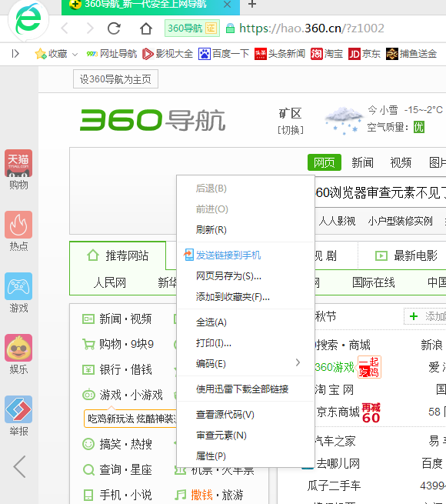Screen dimensions: 446x504
Task: Click 小户型装修实例 hot search suggestion
Action: pos(401,221)
